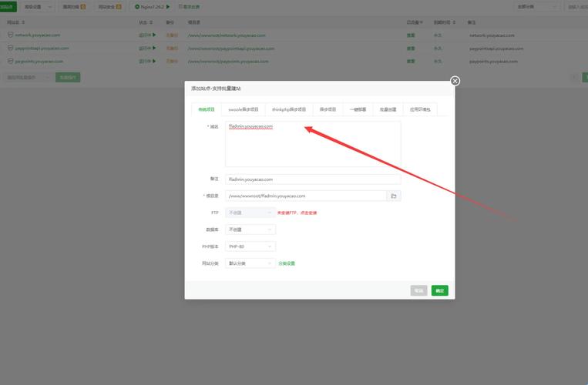This screenshot has width=588, height=385.
Task: Switch to the swoole异步项目 tab
Action: coord(244,109)
